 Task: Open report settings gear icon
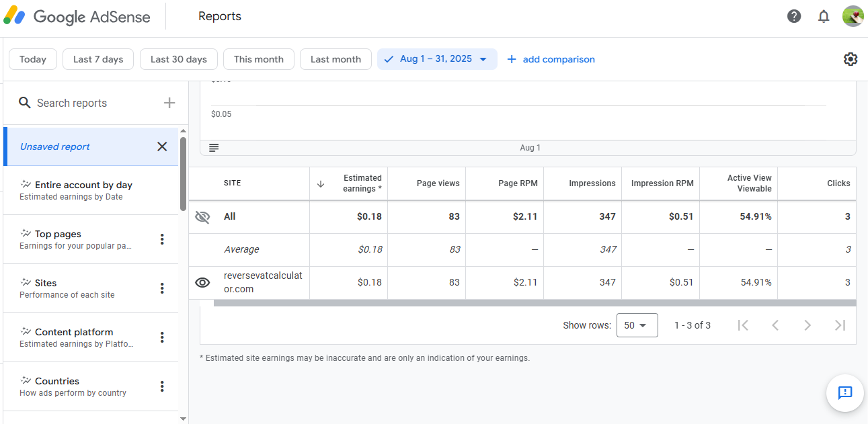pos(851,59)
